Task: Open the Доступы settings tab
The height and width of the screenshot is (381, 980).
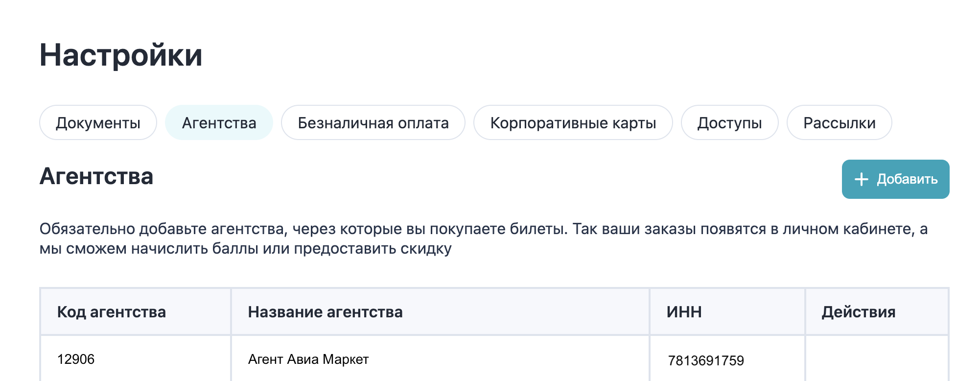Action: pyautogui.click(x=729, y=123)
